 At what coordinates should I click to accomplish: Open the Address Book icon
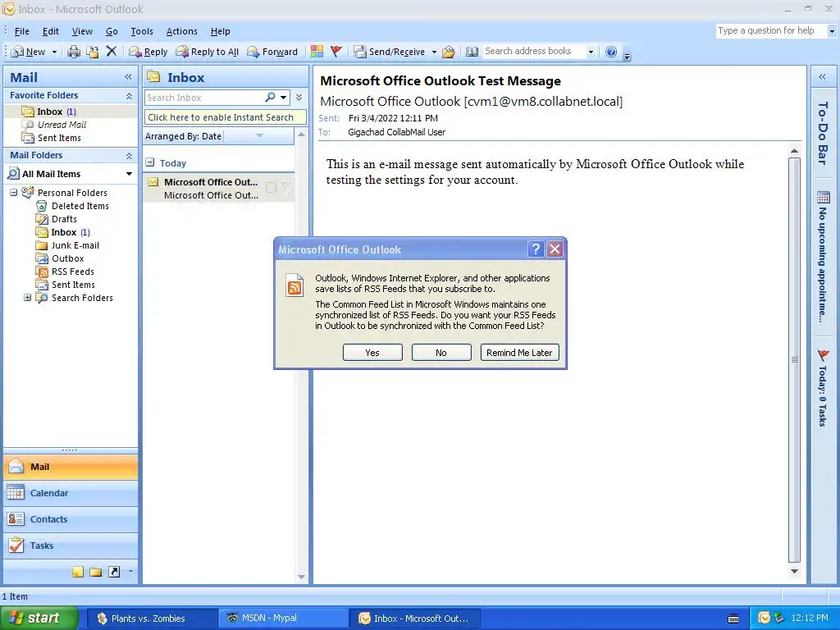point(472,52)
